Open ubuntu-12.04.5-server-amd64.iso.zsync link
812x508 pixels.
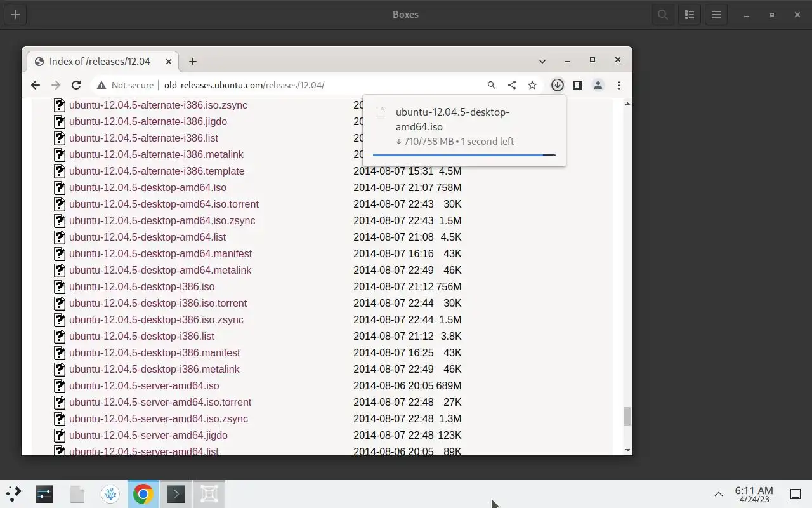click(x=159, y=419)
